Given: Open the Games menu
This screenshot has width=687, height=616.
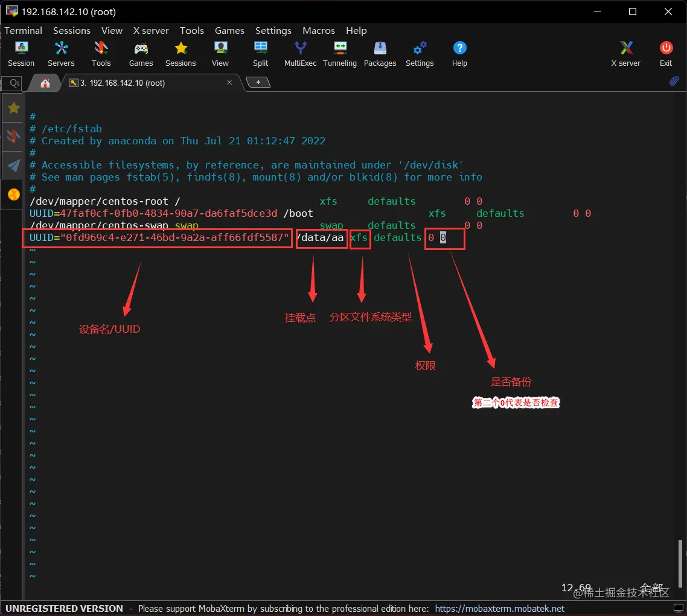Looking at the screenshot, I should (x=229, y=30).
